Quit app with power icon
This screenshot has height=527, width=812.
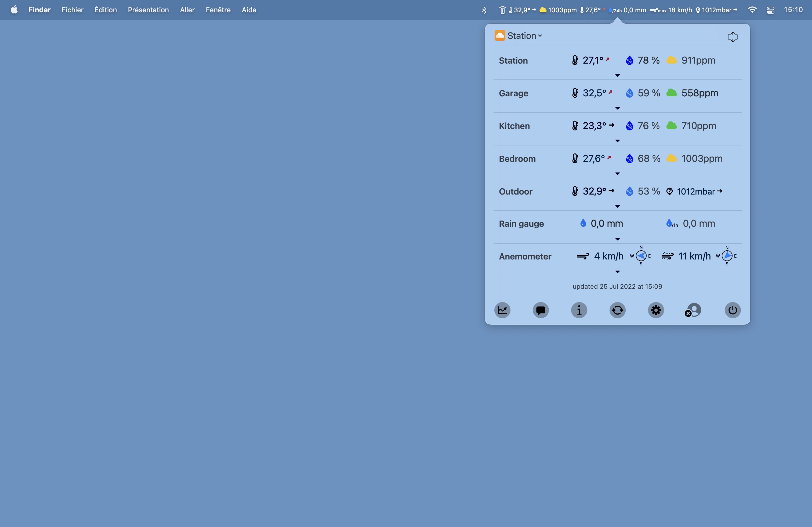(x=732, y=310)
